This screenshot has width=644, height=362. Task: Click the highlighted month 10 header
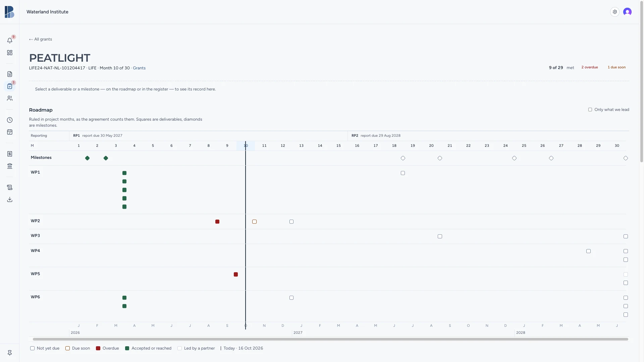click(x=246, y=146)
